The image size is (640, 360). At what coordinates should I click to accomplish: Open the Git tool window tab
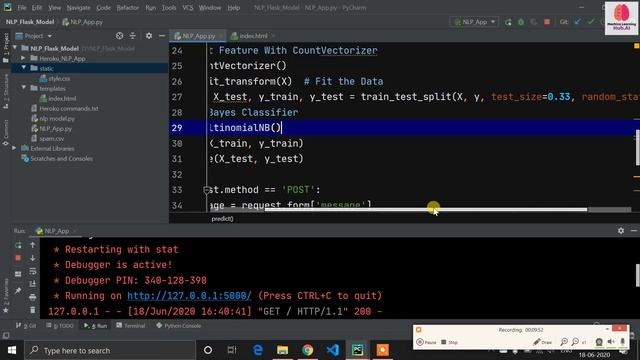26,326
